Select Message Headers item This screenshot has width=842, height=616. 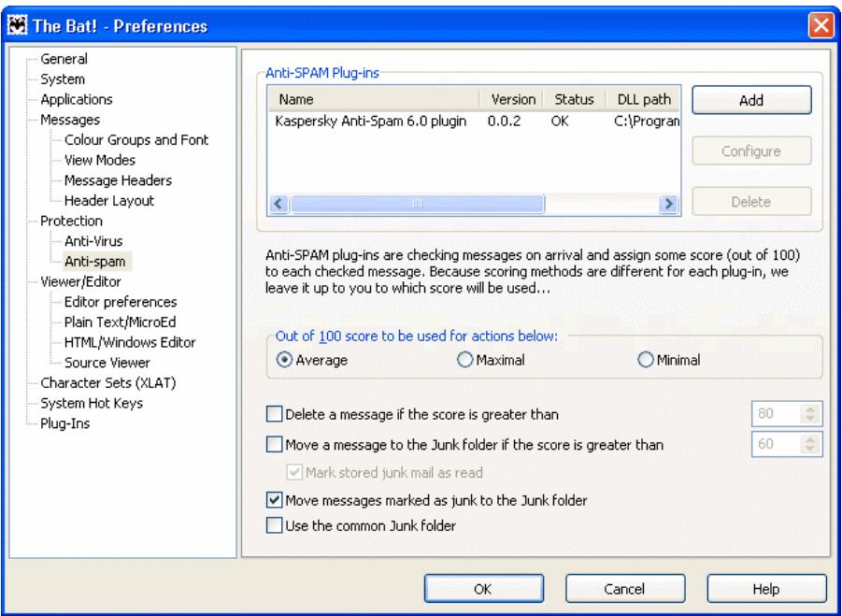(x=118, y=179)
